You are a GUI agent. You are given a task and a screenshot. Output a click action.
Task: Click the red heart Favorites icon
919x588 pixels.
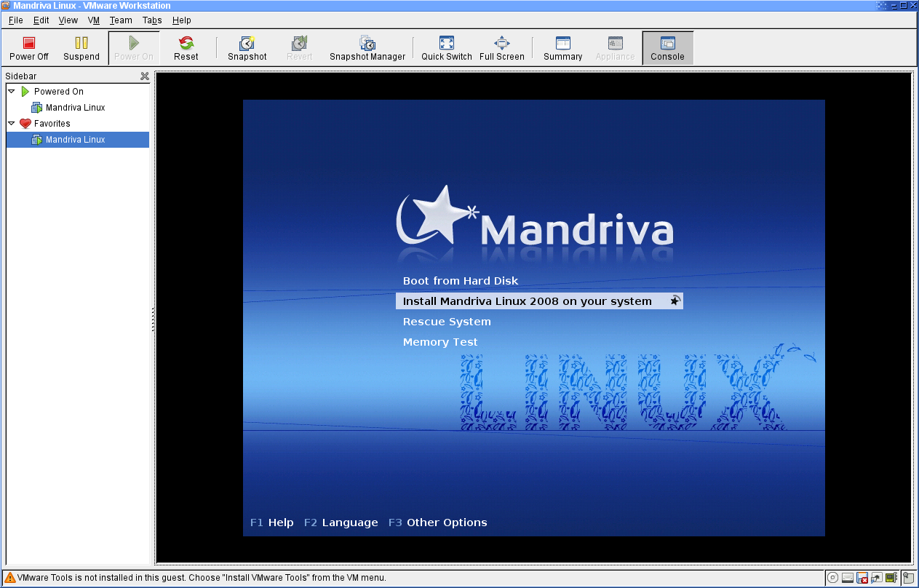coord(25,124)
